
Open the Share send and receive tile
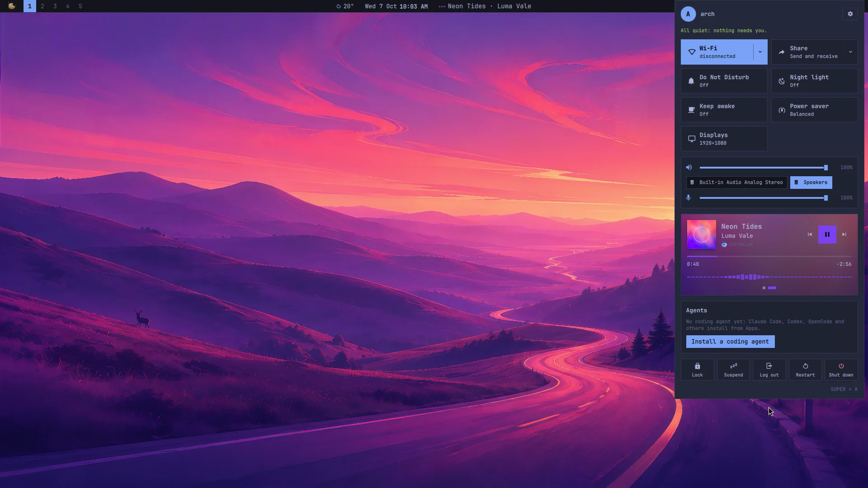807,52
